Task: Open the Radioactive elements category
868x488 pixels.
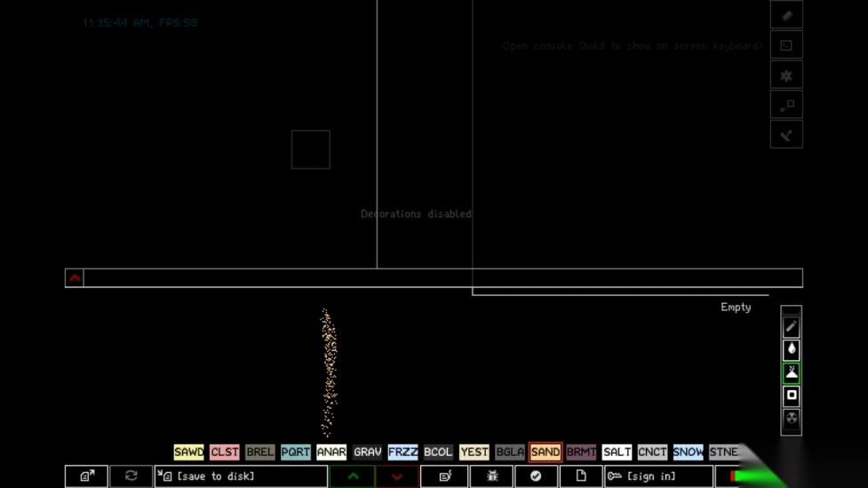Action: [791, 418]
